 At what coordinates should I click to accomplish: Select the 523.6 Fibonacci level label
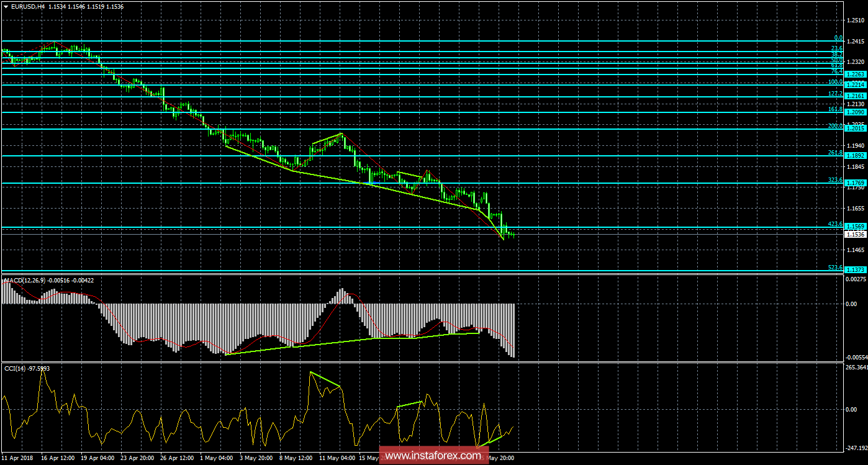click(x=835, y=267)
